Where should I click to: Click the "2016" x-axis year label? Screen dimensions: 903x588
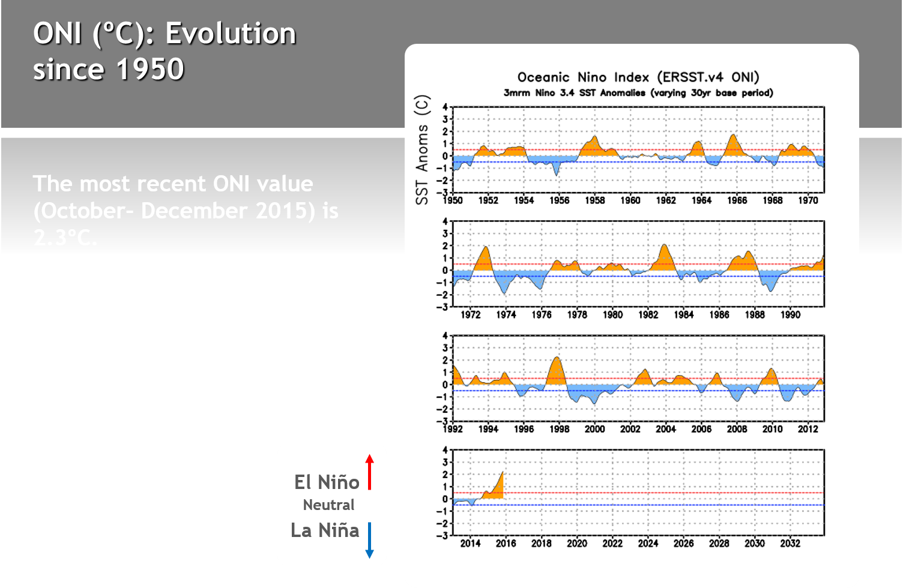506,543
